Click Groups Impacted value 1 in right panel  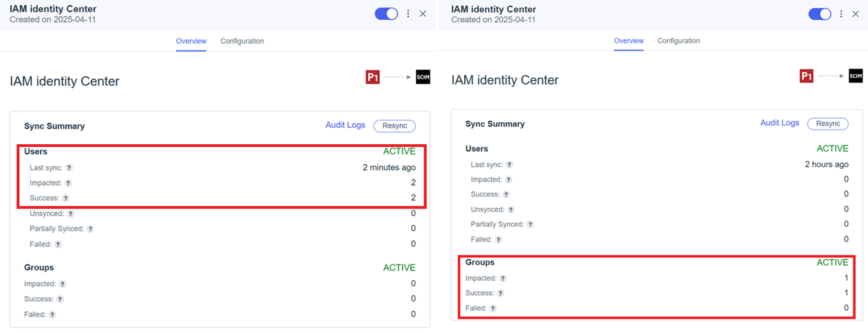846,279
